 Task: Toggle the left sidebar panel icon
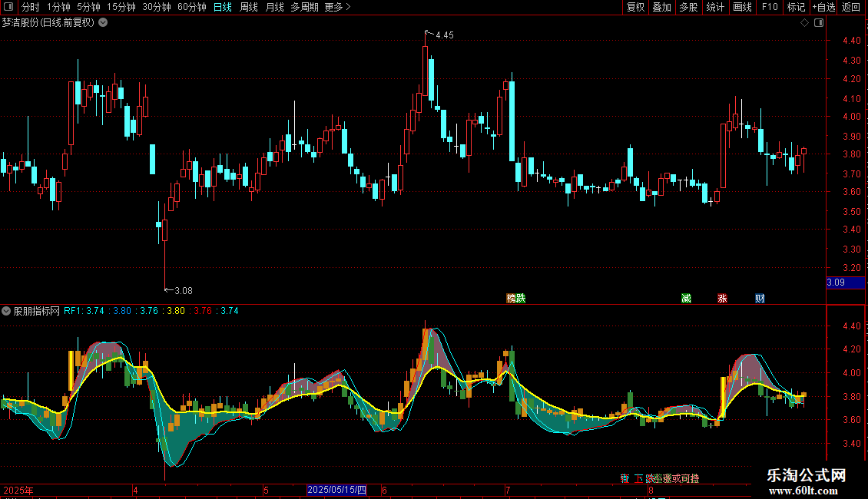tap(8, 7)
